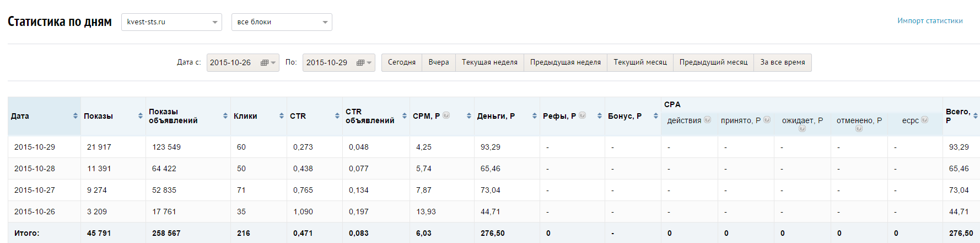The image size is (980, 243).
Task: Click the help icon beside Рефы, Р
Action: (x=583, y=115)
